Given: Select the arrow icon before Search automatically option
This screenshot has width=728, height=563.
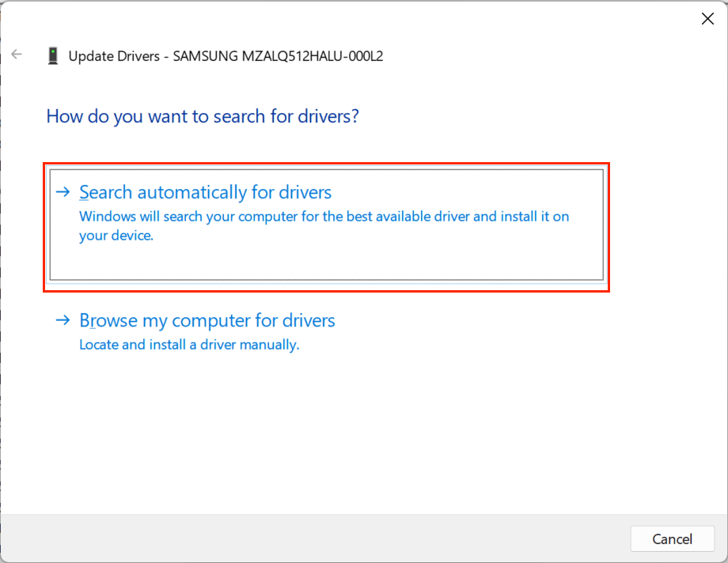Looking at the screenshot, I should click(x=63, y=191).
